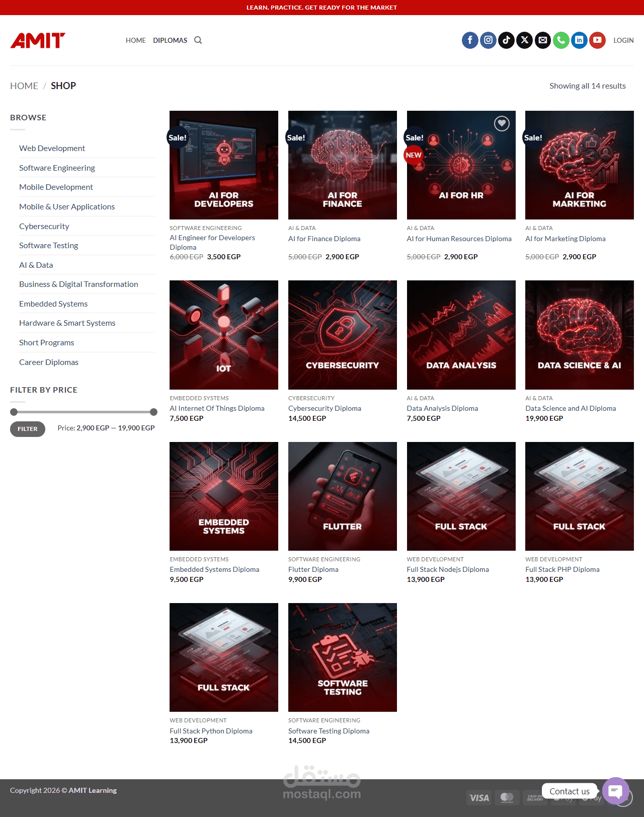Open the Flutter Diploma product title
The image size is (644, 817).
313,569
